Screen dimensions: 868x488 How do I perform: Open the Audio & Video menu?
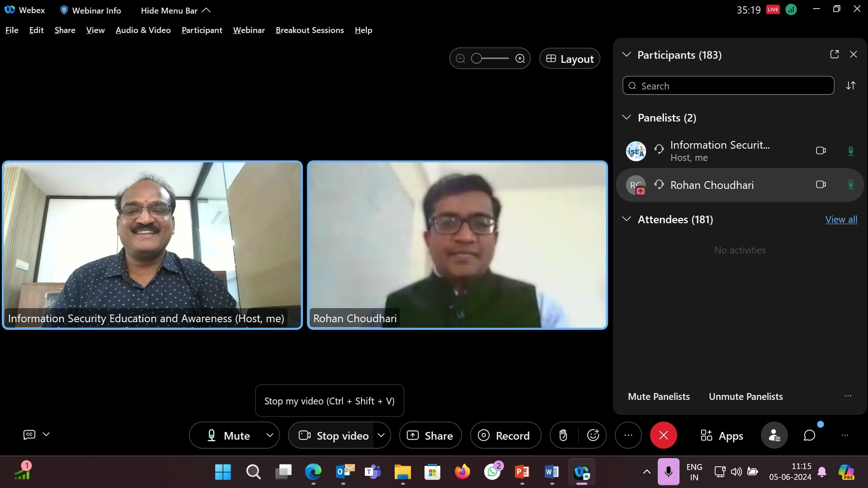coord(143,30)
